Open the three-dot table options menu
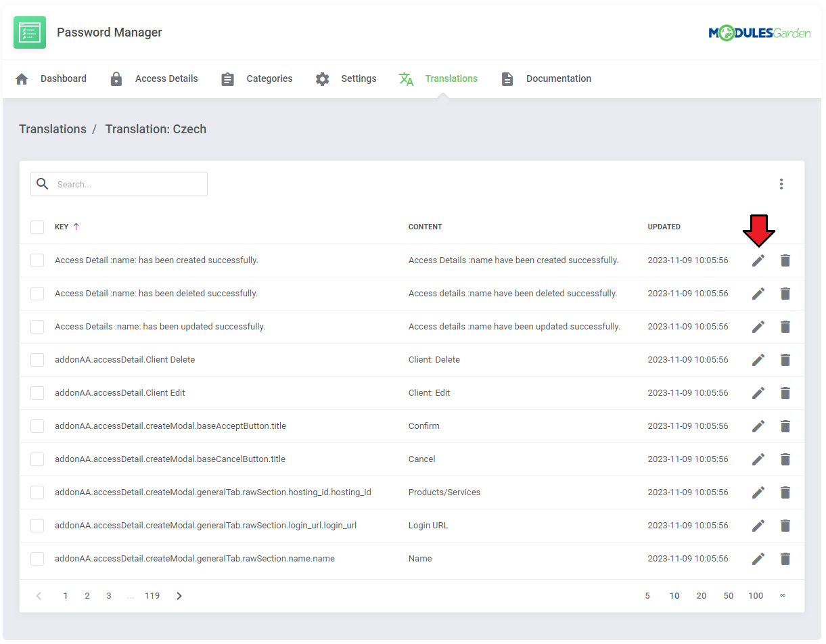 781,184
